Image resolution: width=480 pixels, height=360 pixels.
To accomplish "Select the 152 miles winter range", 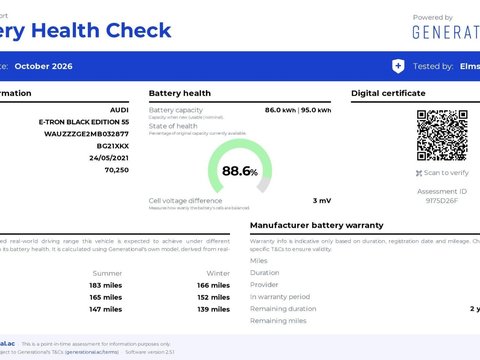I will 213,297.
